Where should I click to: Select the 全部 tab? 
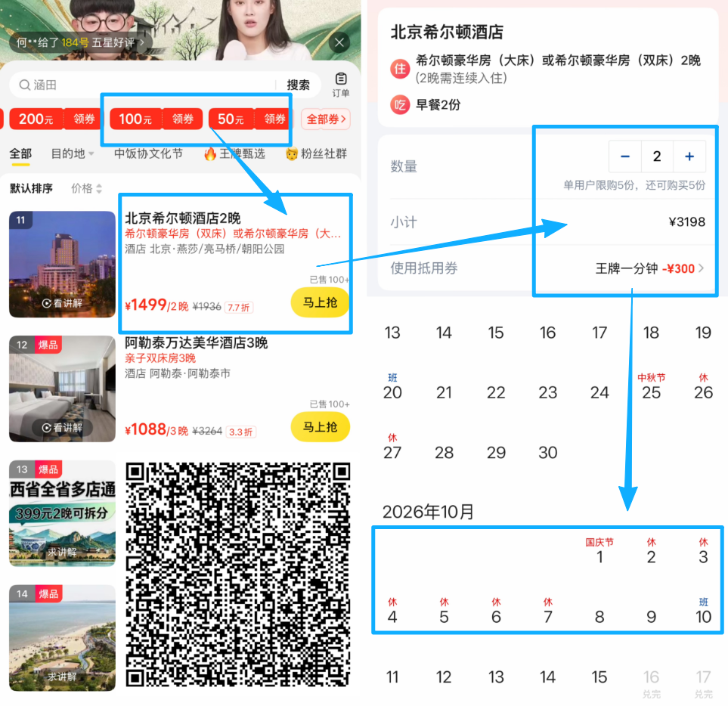(x=20, y=153)
